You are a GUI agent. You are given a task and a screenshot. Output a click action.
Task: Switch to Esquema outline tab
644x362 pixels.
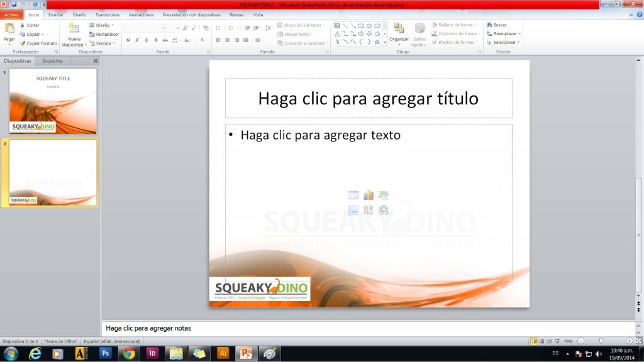click(x=53, y=61)
